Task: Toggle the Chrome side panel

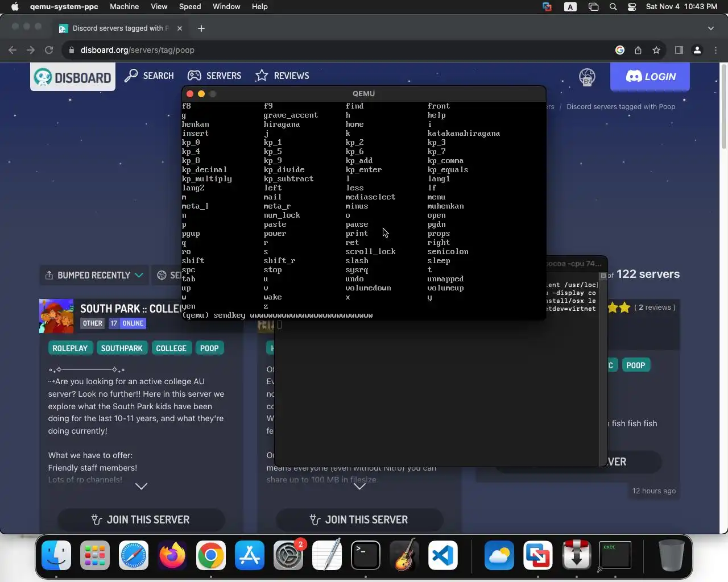Action: click(x=679, y=50)
